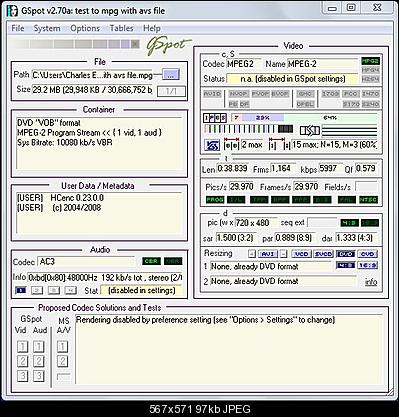Viewport: 399px width, 417px height.
Task: Click the video Status field
Action: 292,79
